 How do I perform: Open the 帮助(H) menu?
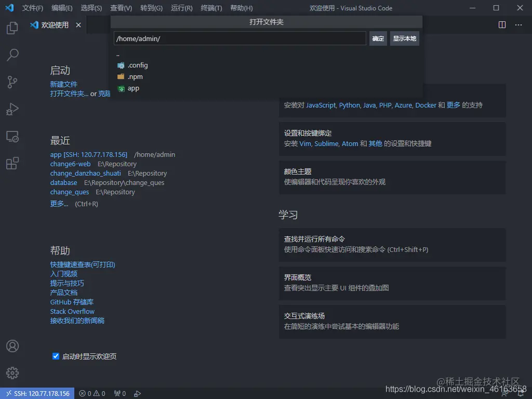point(241,8)
